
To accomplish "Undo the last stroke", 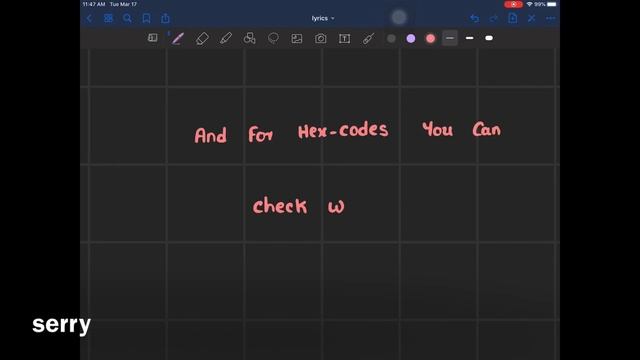I will [474, 18].
